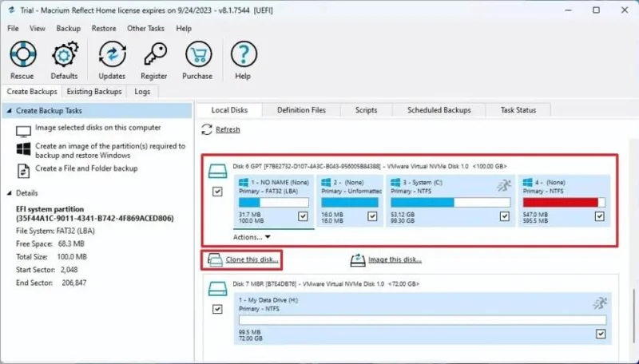The image size is (639, 364).
Task: Click the System (C:) partition usage bar
Action: (x=450, y=203)
